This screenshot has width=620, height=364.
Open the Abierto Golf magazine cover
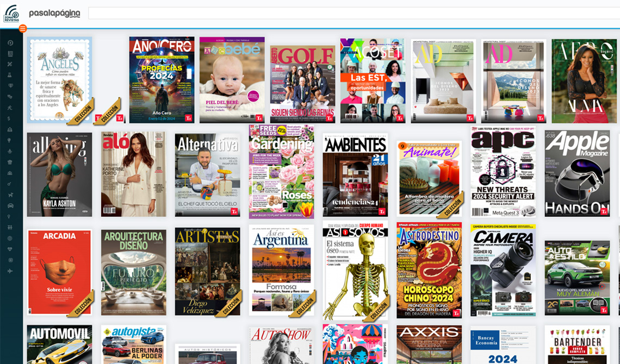point(302,84)
